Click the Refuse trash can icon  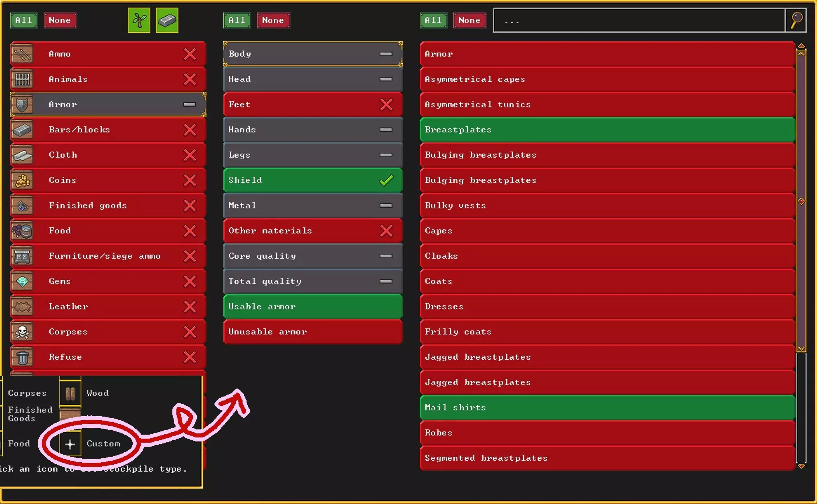click(x=22, y=357)
